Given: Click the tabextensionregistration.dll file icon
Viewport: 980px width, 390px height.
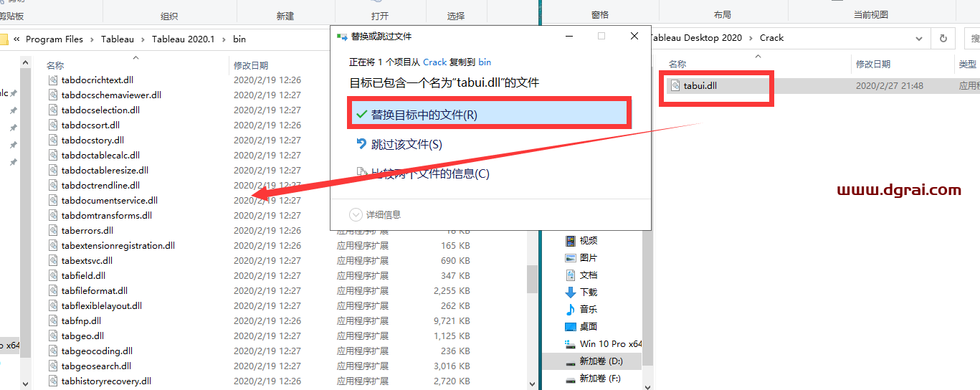Looking at the screenshot, I should [53, 246].
